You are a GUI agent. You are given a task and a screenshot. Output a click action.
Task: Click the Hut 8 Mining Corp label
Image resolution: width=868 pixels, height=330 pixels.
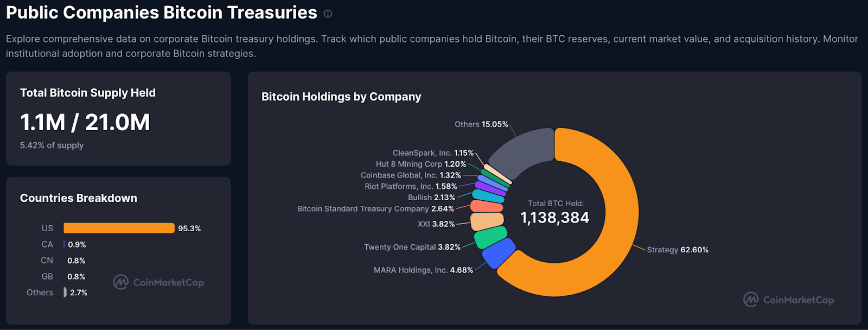click(420, 164)
